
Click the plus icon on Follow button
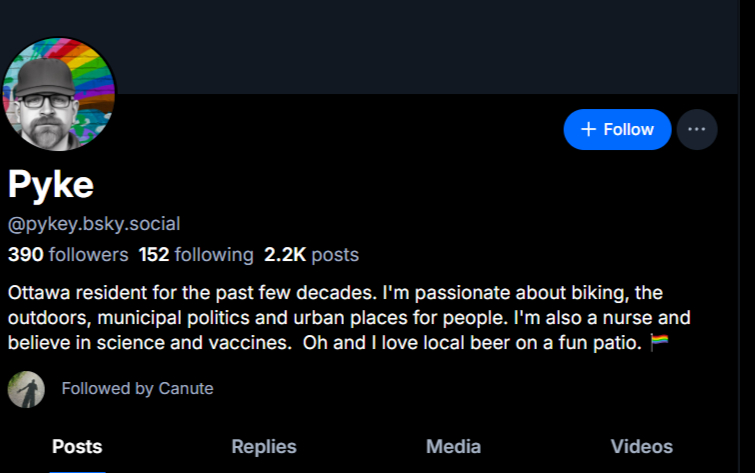point(588,129)
